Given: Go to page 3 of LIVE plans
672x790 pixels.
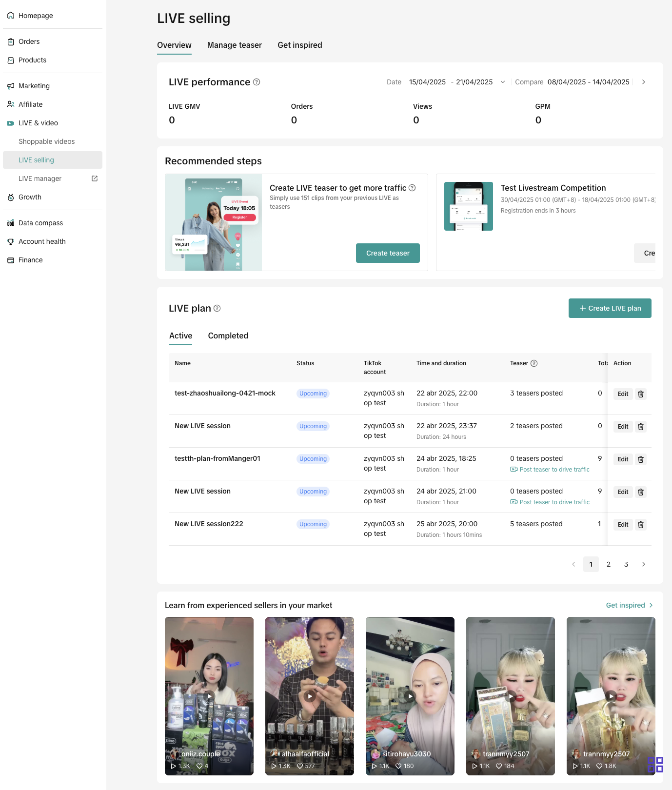Looking at the screenshot, I should 626,564.
